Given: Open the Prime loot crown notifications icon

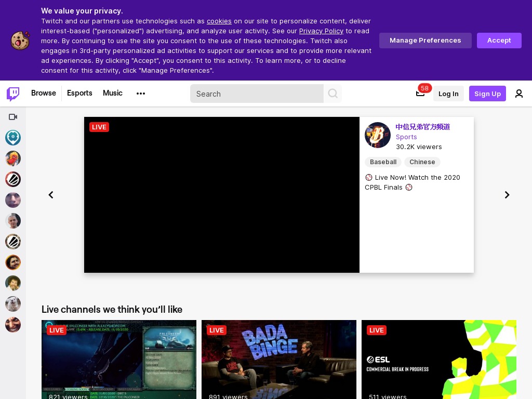Looking at the screenshot, I should click(x=420, y=94).
